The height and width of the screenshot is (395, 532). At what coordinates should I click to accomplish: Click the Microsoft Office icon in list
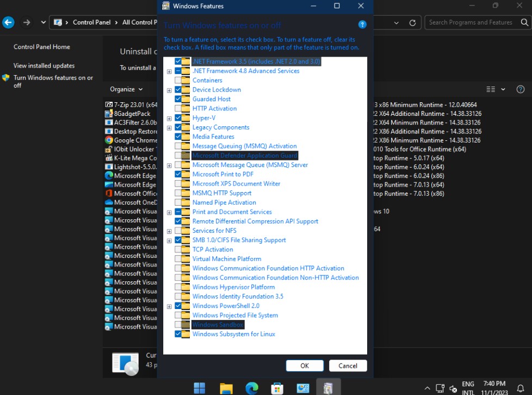click(109, 193)
